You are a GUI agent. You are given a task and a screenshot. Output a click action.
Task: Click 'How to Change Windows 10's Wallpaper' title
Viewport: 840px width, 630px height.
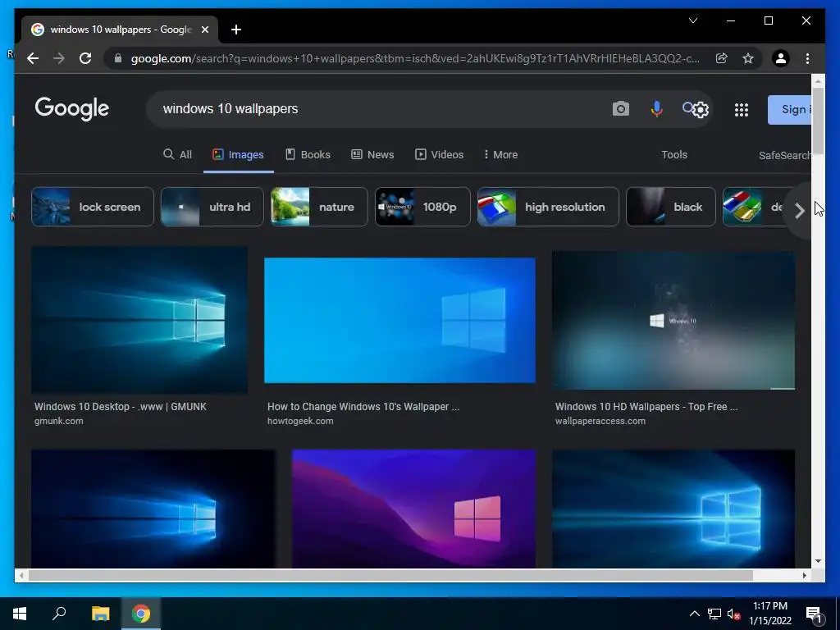pyautogui.click(x=363, y=407)
